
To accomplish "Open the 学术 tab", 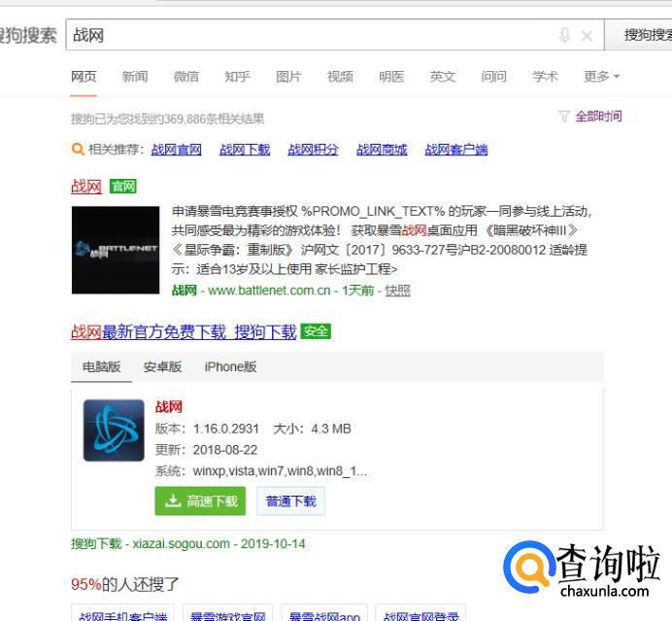I will [x=545, y=77].
